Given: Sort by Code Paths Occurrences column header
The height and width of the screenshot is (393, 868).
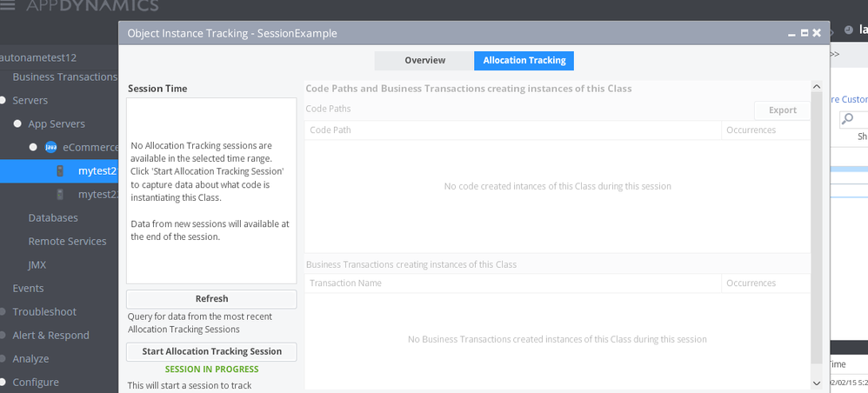Looking at the screenshot, I should click(x=751, y=130).
